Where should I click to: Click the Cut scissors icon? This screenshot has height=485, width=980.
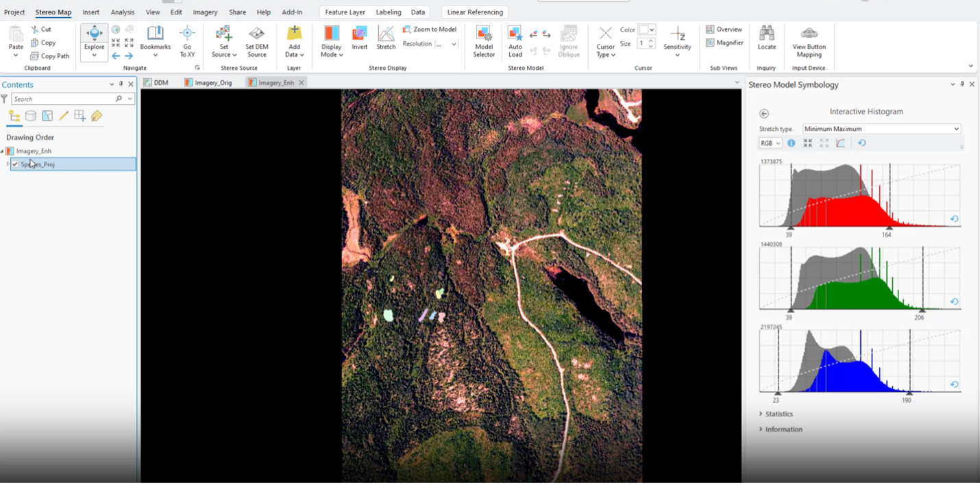tap(35, 29)
